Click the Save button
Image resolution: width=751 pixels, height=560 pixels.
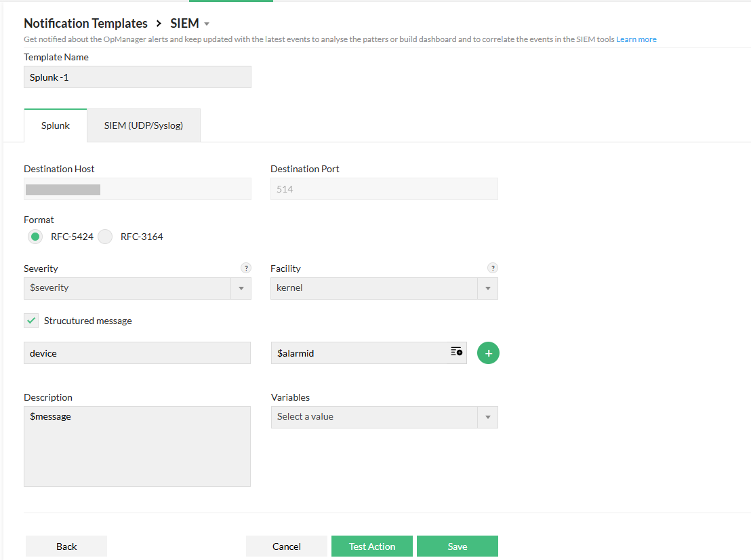tap(457, 546)
